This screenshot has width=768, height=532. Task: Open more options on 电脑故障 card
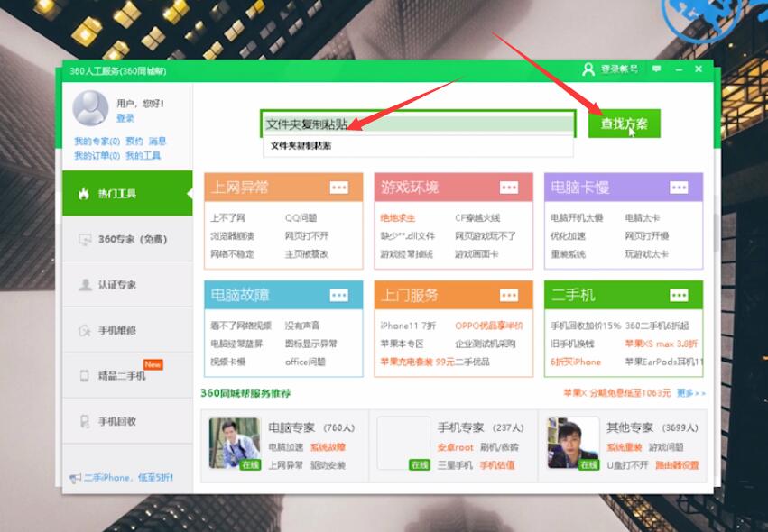pyautogui.click(x=339, y=295)
